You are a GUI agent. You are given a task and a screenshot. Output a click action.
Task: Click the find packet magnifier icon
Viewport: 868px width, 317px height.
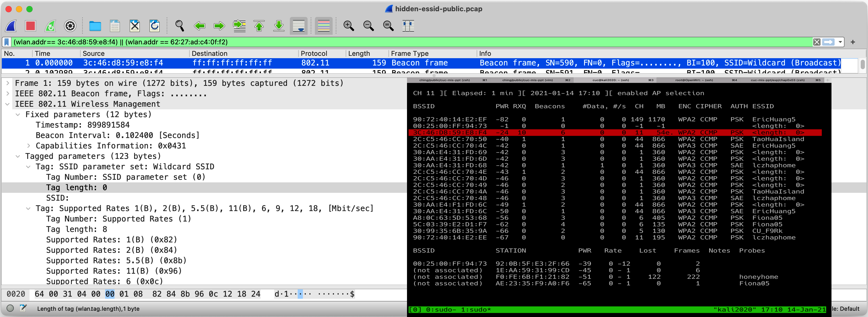pyautogui.click(x=179, y=26)
